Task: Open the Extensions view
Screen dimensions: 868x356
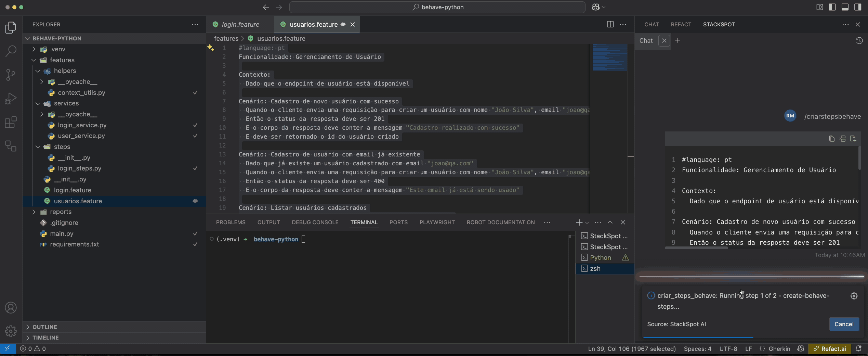Action: pyautogui.click(x=11, y=122)
